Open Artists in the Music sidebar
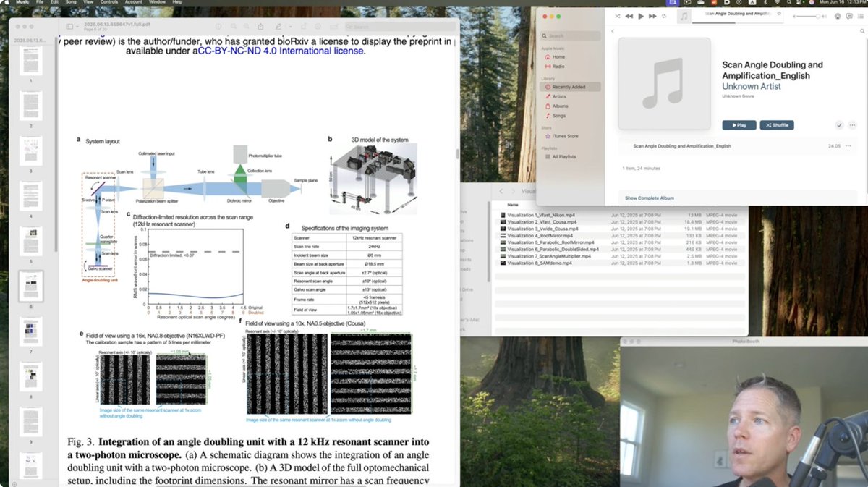Screen dimensions: 868x487 point(559,96)
